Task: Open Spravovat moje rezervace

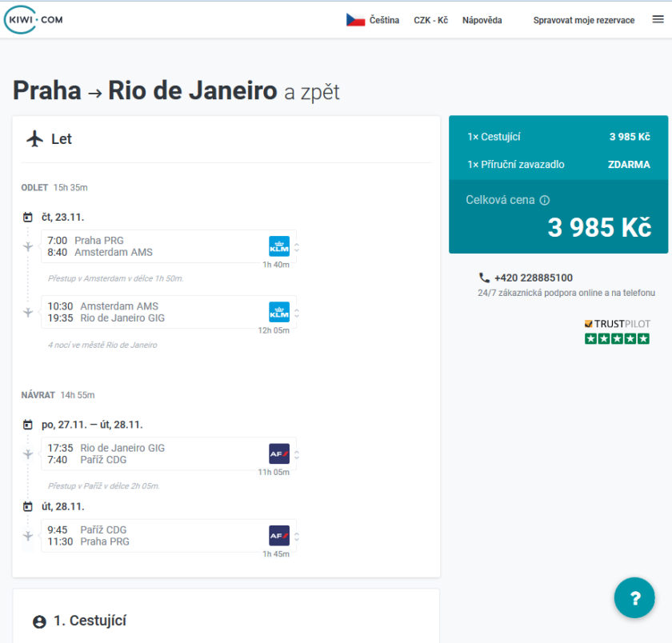Action: click(583, 20)
